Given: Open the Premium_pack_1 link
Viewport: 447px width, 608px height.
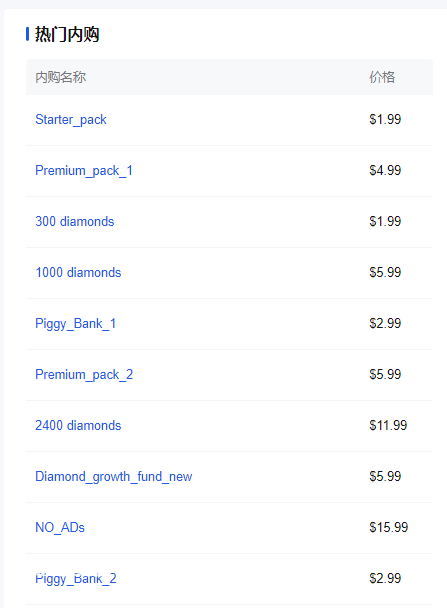Looking at the screenshot, I should (84, 171).
